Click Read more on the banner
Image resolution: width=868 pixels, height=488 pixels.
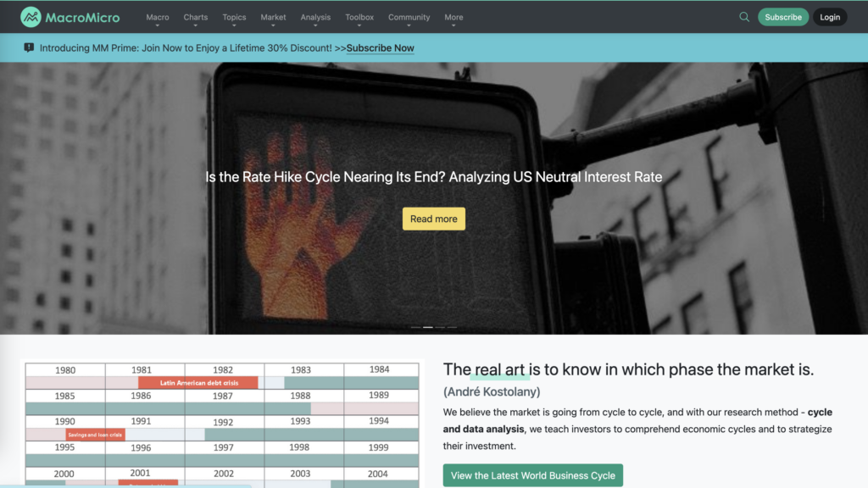[x=433, y=219]
